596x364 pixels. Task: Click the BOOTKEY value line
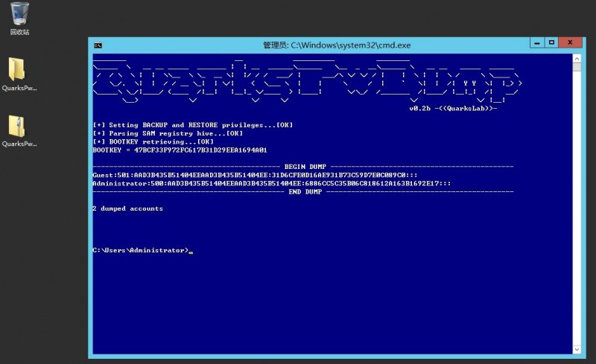[x=180, y=150]
